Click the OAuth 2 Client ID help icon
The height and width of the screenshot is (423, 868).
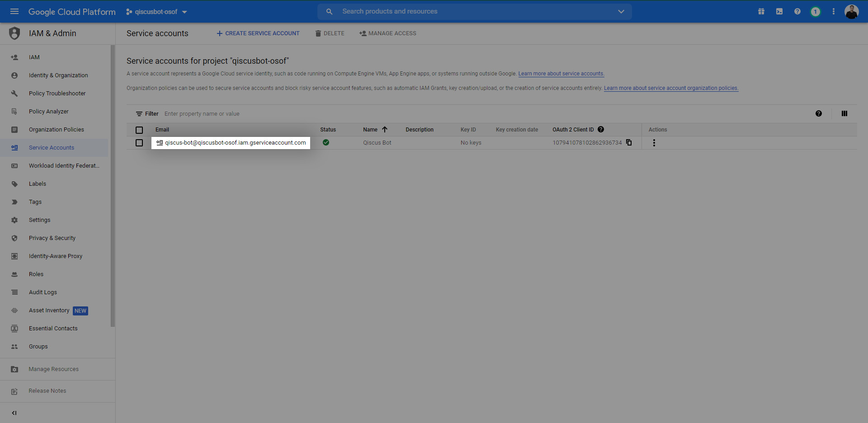[601, 129]
